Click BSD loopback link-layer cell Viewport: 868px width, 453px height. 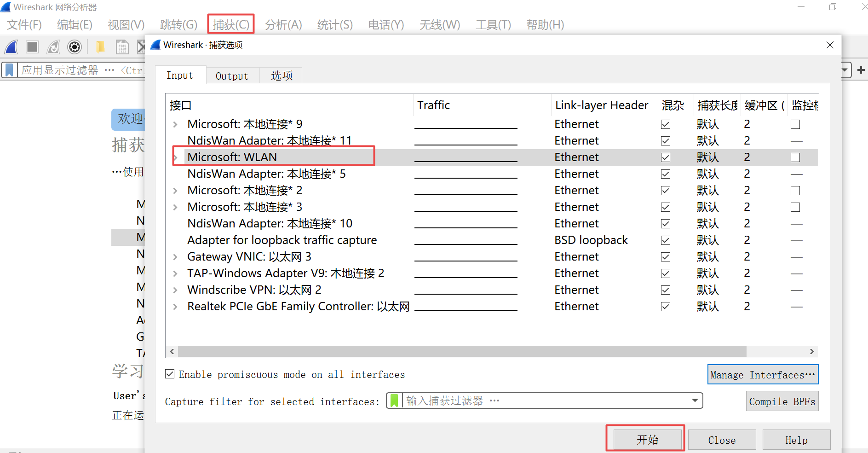[591, 240]
